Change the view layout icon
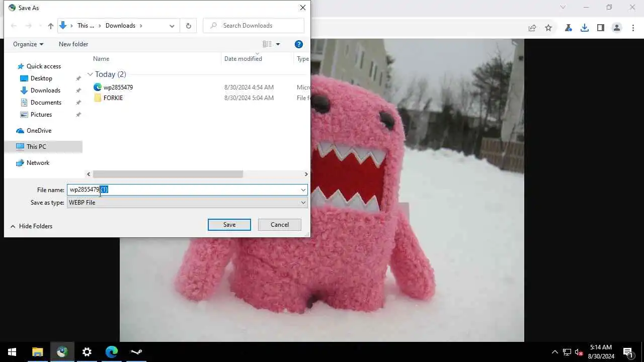644x362 pixels. coord(267,44)
